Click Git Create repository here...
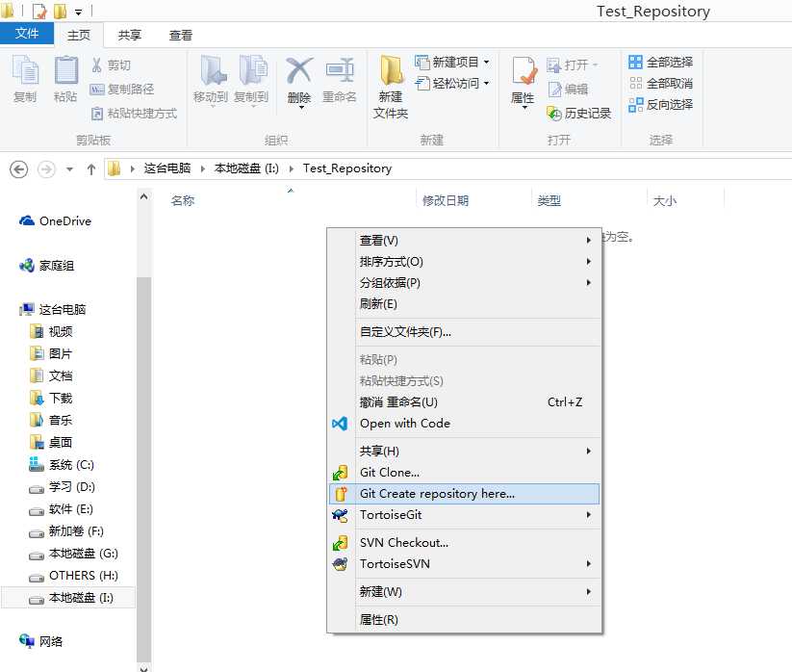 coord(464,494)
